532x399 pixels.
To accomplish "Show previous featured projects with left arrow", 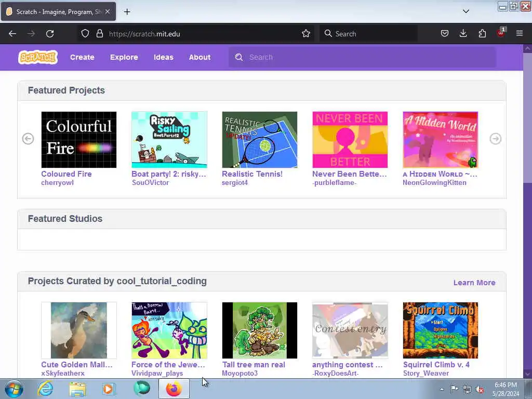I will pyautogui.click(x=28, y=139).
